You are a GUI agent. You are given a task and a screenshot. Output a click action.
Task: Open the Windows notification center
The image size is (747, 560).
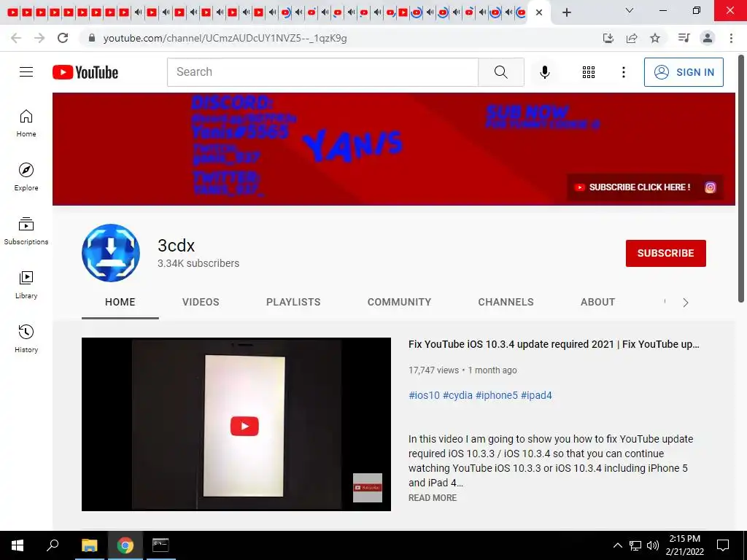723,545
